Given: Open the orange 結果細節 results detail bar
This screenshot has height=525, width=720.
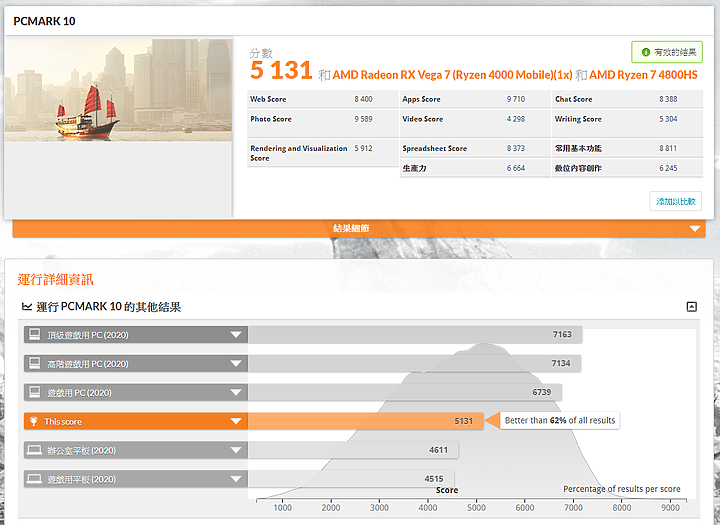Looking at the screenshot, I should [359, 228].
